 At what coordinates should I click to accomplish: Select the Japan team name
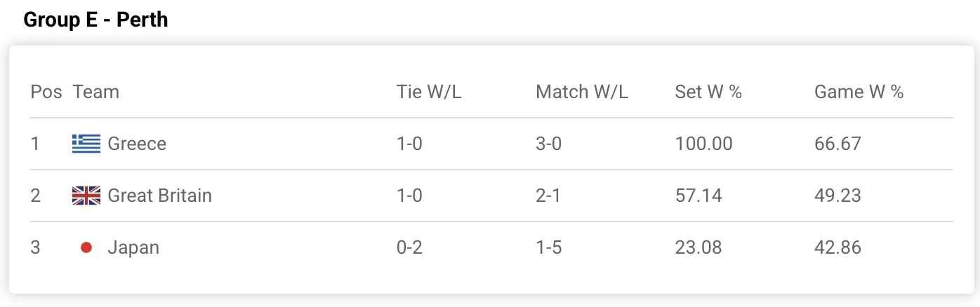click(133, 247)
